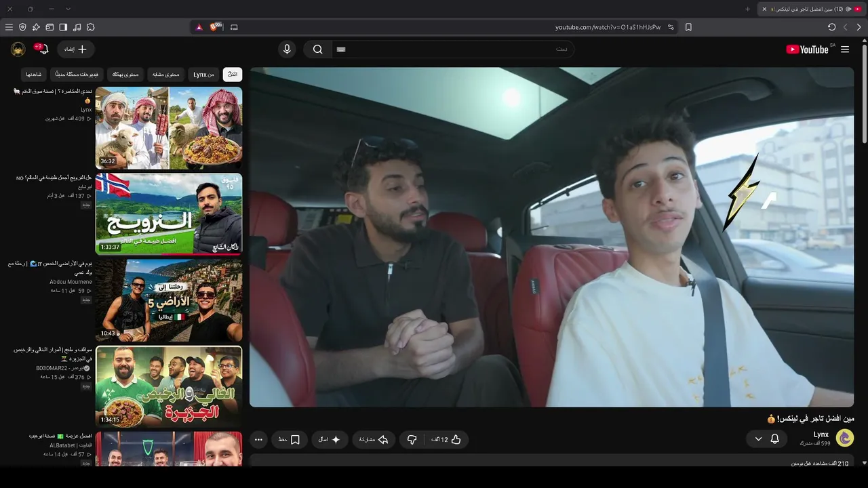
Task: Start voice search with microphone
Action: click(287, 49)
